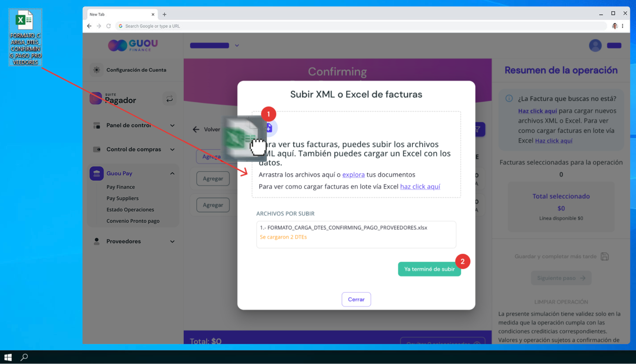Open the FORMATO_CARGA_DTES Excel file on desktop

coord(25,37)
